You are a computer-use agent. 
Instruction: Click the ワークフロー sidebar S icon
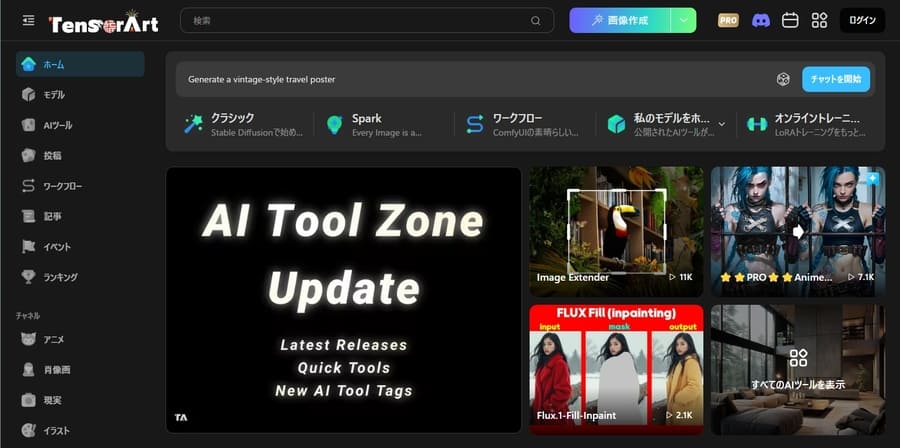point(28,186)
